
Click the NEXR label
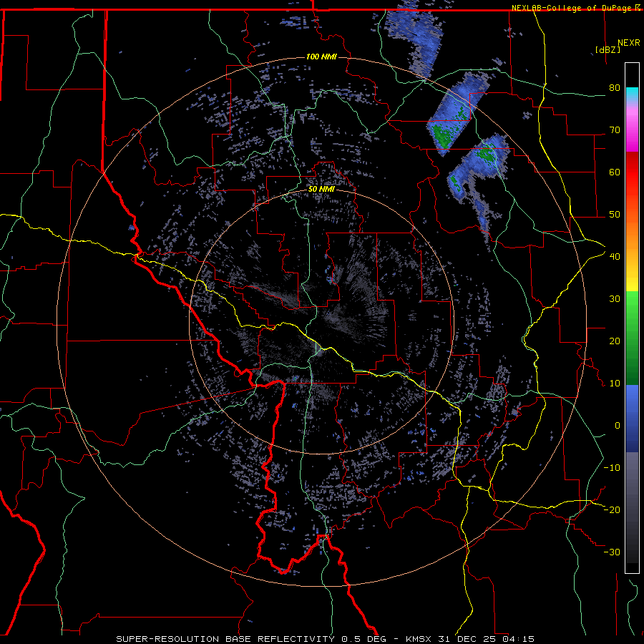pos(628,43)
